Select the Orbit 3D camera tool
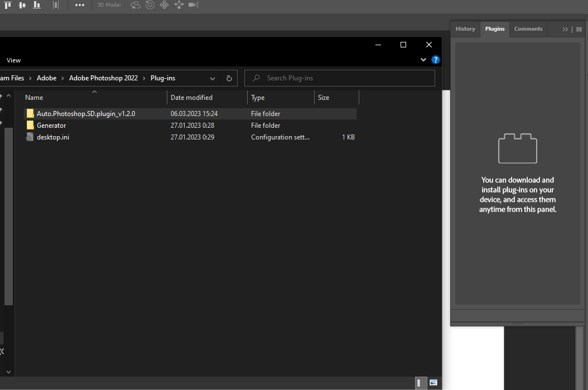The image size is (588, 390). 134,5
